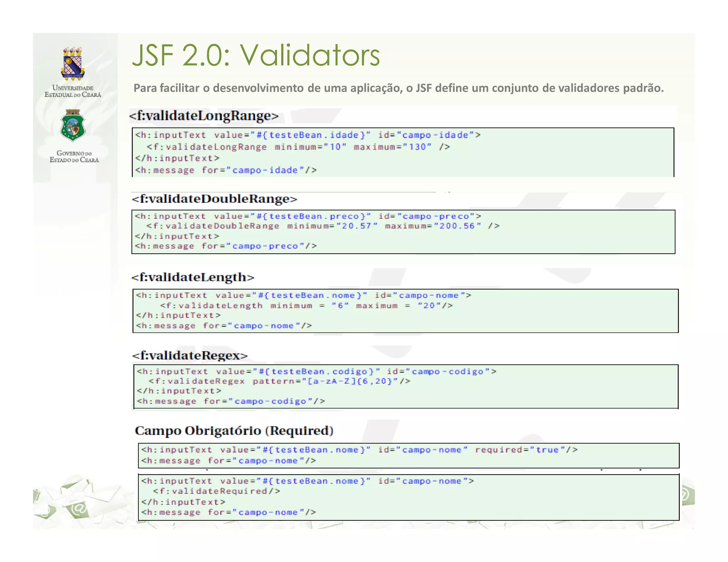Click the 'Governo do Estado do Ceará' caption text
Viewport: 728px width, 562px height.
click(x=74, y=156)
